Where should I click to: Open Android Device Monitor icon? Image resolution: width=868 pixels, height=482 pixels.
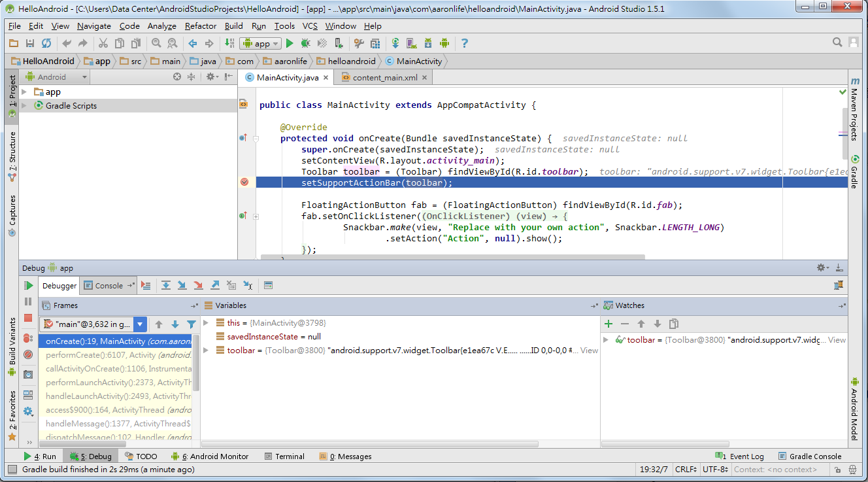point(444,43)
